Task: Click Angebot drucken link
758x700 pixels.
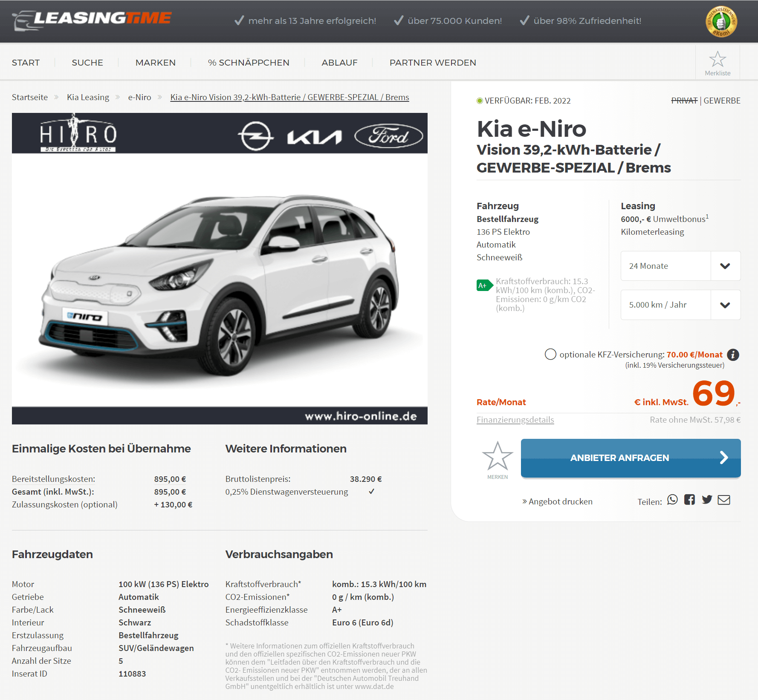Action: pyautogui.click(x=557, y=501)
